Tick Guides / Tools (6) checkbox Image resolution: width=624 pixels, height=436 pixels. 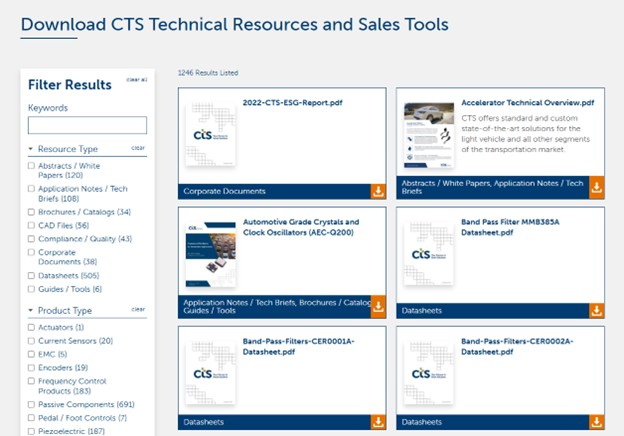click(x=31, y=289)
